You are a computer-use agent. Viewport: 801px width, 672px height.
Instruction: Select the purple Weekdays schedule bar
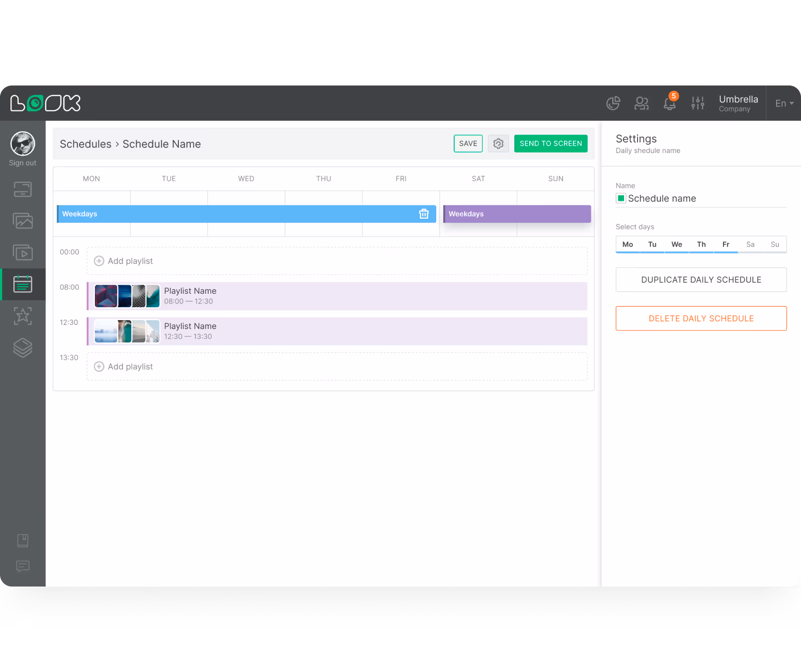click(x=517, y=214)
